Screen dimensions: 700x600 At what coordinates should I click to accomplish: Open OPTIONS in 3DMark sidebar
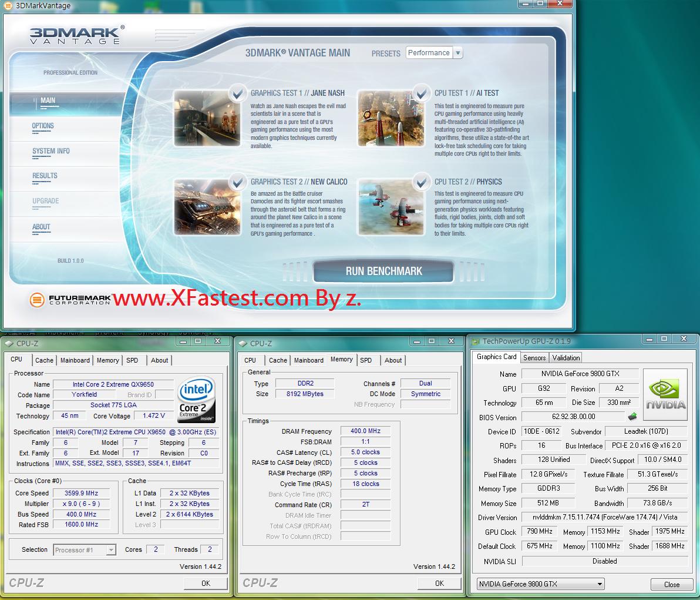(x=43, y=126)
